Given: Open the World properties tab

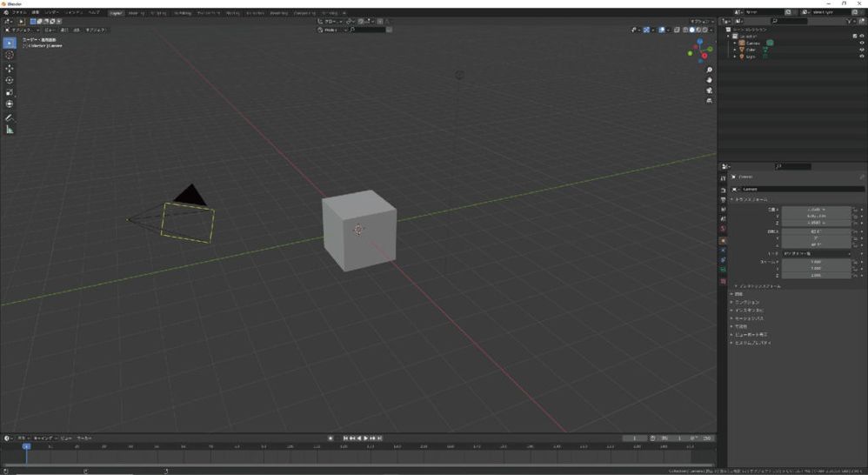Looking at the screenshot, I should [723, 228].
